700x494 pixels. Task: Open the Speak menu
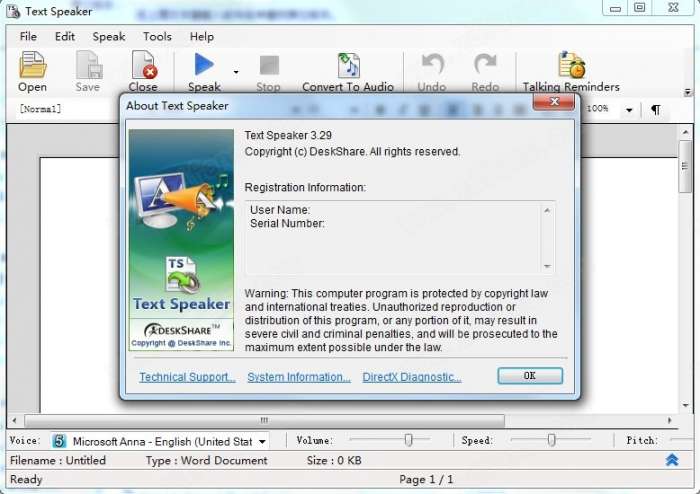coord(109,37)
